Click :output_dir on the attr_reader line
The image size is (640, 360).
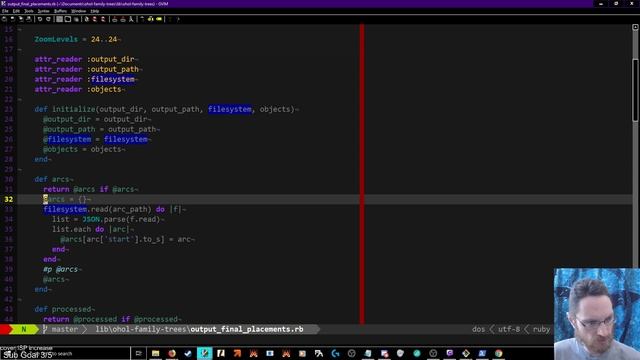(111, 59)
